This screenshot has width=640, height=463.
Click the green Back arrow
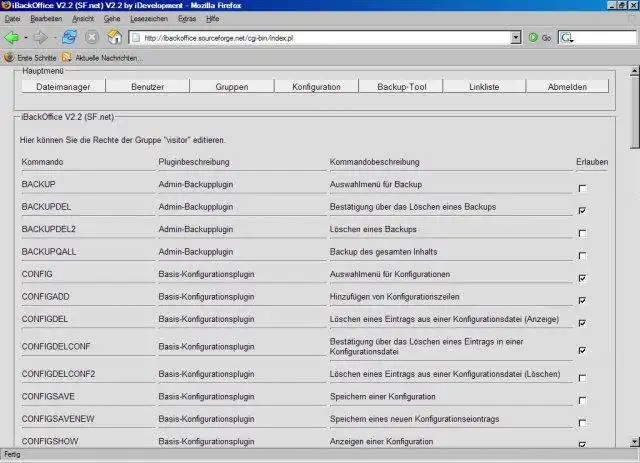pos(11,38)
